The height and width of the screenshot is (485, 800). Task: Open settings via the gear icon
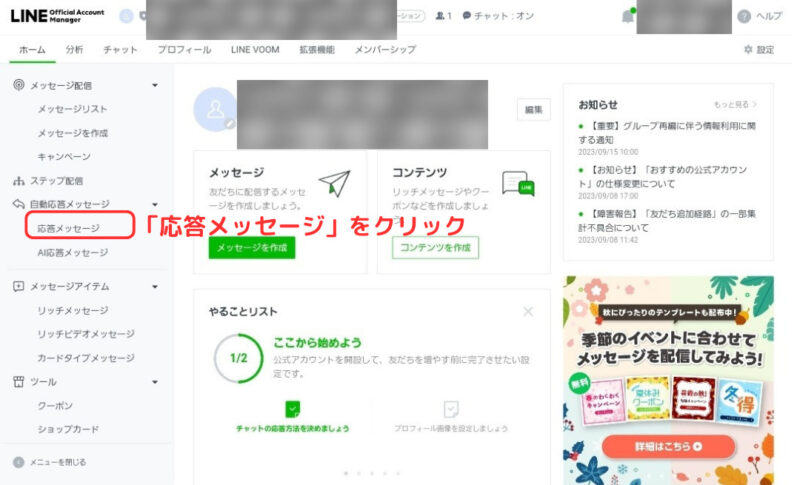click(748, 49)
